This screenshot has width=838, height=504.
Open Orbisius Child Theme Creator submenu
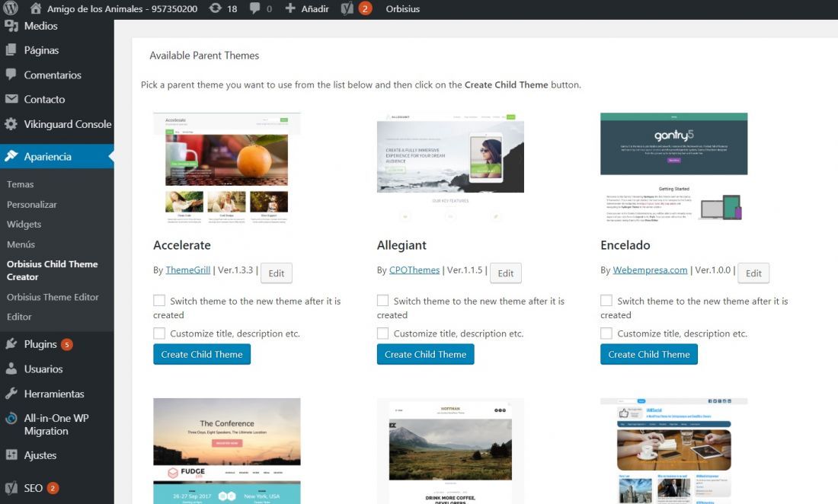(53, 270)
